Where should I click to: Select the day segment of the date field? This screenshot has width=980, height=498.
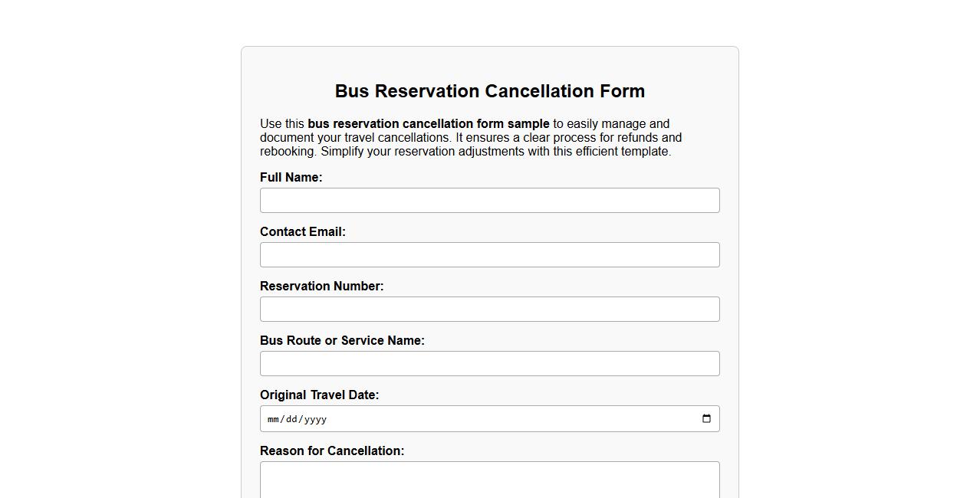(x=292, y=419)
